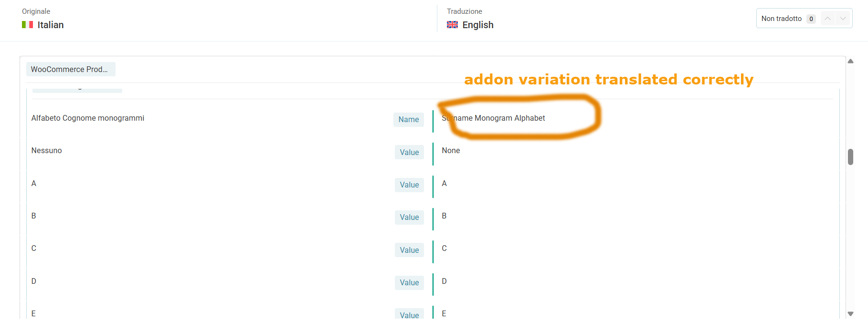Click the Italian language heading

(51, 25)
